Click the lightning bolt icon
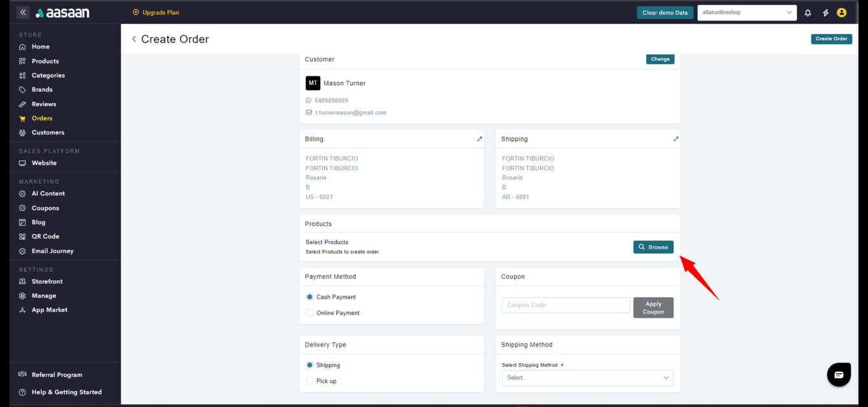Viewport: 868px width, 407px height. tap(825, 13)
